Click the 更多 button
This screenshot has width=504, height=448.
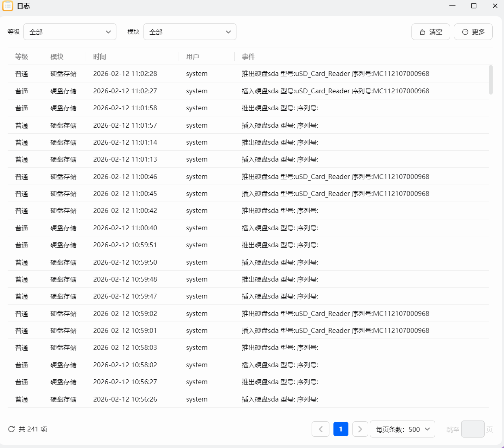coord(473,32)
